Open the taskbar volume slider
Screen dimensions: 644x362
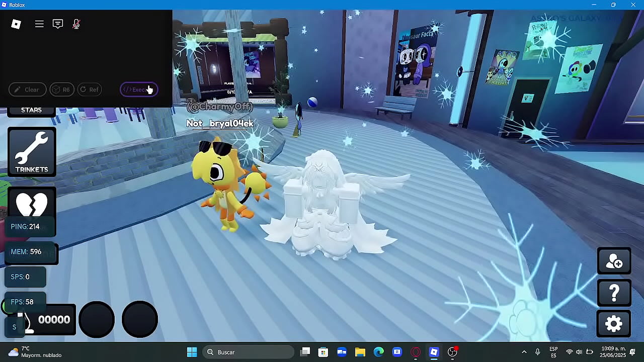(579, 351)
